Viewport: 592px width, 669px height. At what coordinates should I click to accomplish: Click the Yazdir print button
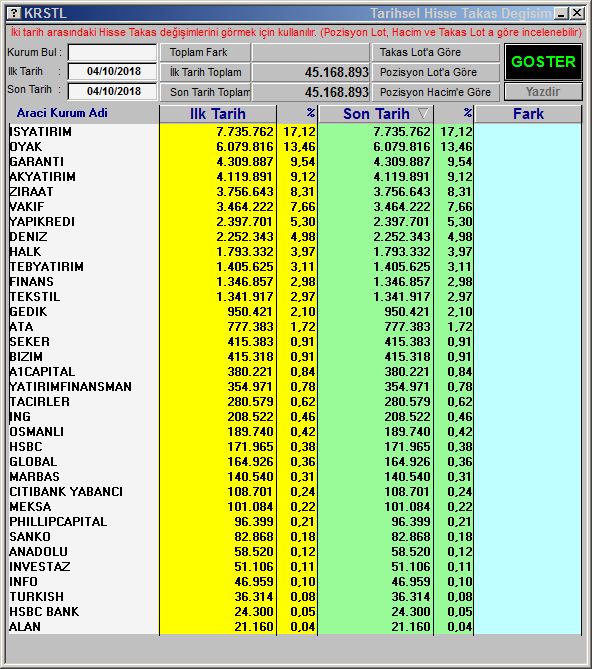point(543,92)
